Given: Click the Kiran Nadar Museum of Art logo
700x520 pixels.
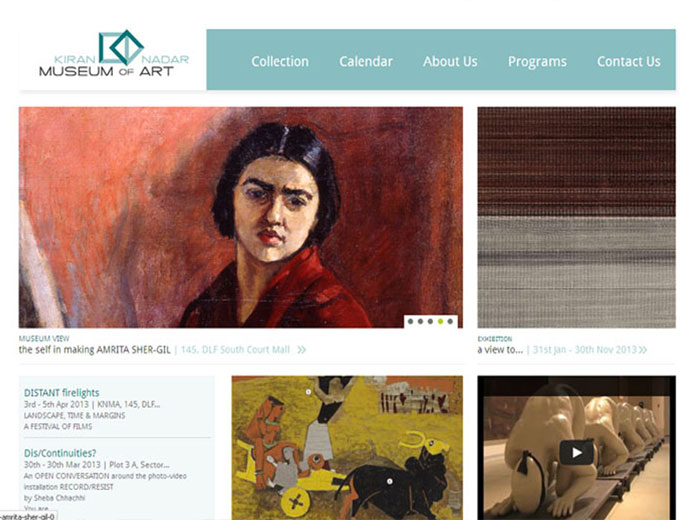Looking at the screenshot, I should click(114, 54).
